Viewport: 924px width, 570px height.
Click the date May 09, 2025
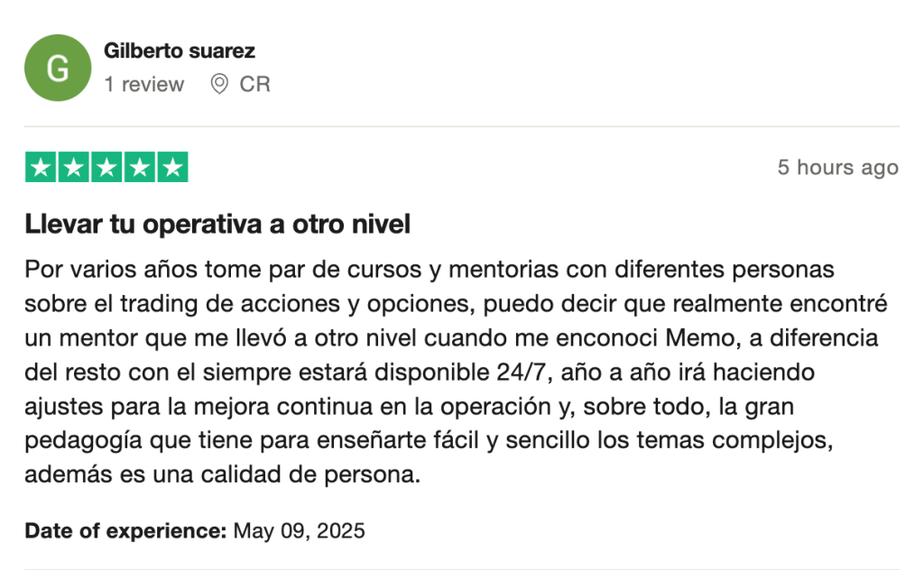(300, 530)
